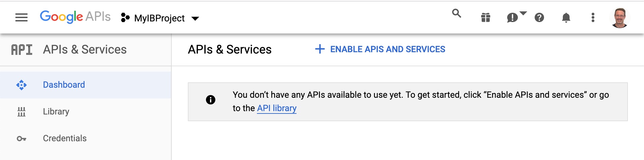The width and height of the screenshot is (644, 160).
Task: Select Dashboard in the sidebar
Action: pyautogui.click(x=86, y=85)
